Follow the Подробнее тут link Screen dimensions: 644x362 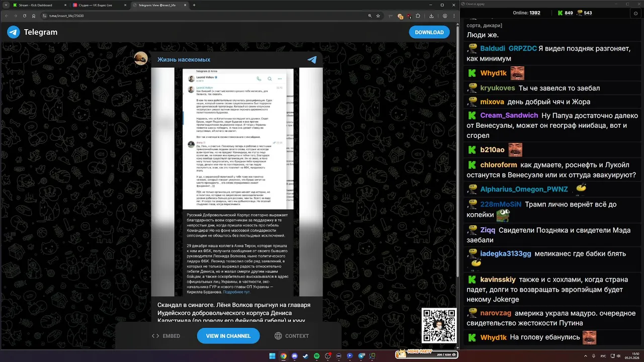click(x=236, y=292)
